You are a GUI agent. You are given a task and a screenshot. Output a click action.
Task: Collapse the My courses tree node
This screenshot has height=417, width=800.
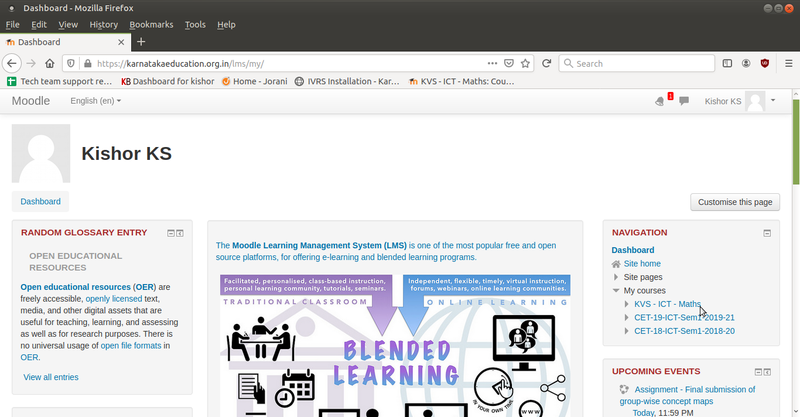click(x=616, y=290)
